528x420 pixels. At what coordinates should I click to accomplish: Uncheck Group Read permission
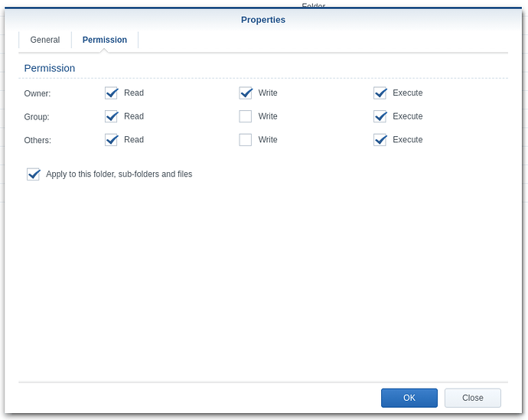(112, 116)
